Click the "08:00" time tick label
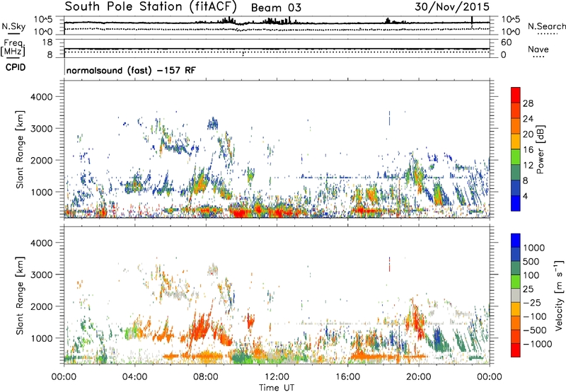Viewport: 566px width, 392px height. (x=205, y=377)
